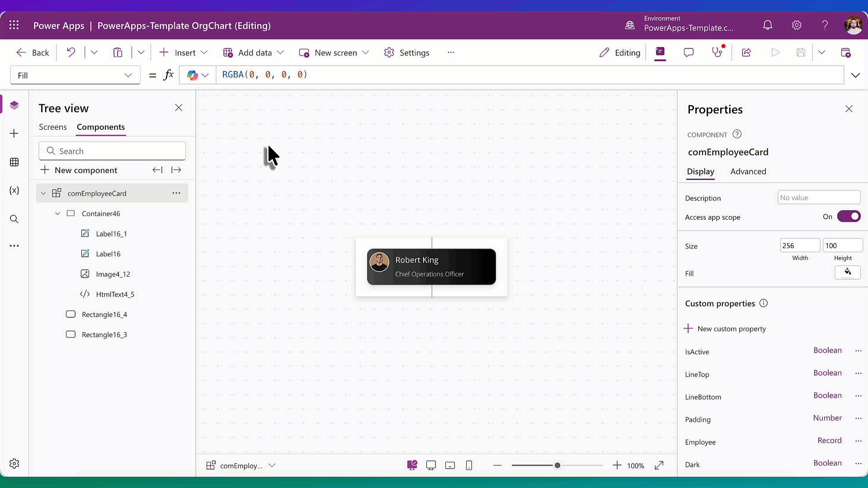Click the Save disk icon
Viewport: 868px width, 488px height.
pos(801,52)
